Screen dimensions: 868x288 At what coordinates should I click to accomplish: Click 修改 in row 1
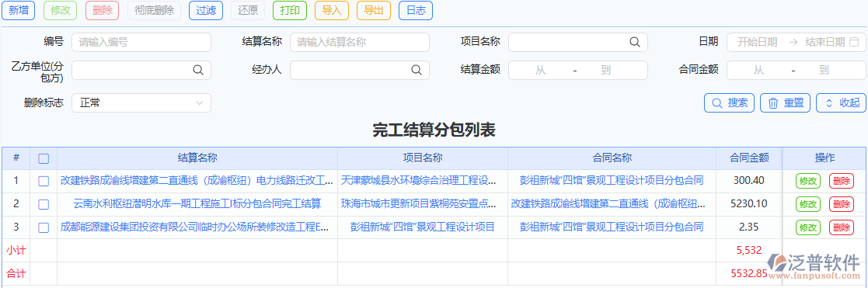point(808,181)
